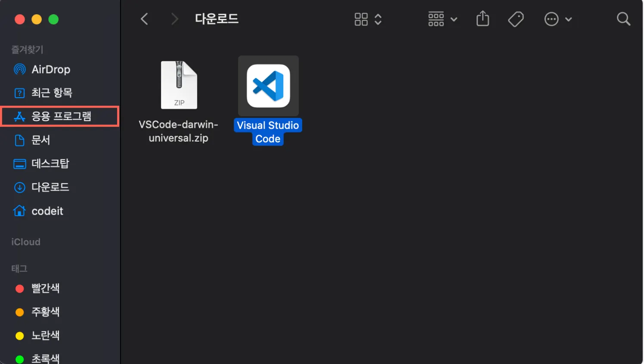Switch to icon grid view

click(x=361, y=19)
